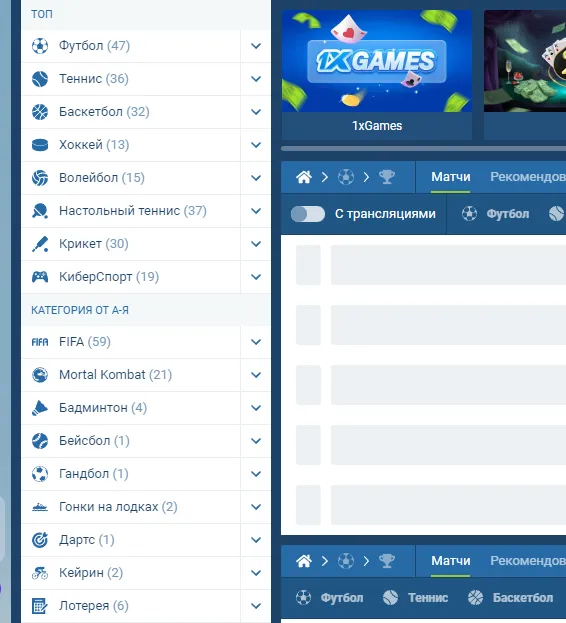Open the Футбол (47) category
The image size is (566, 623).
tap(131, 46)
